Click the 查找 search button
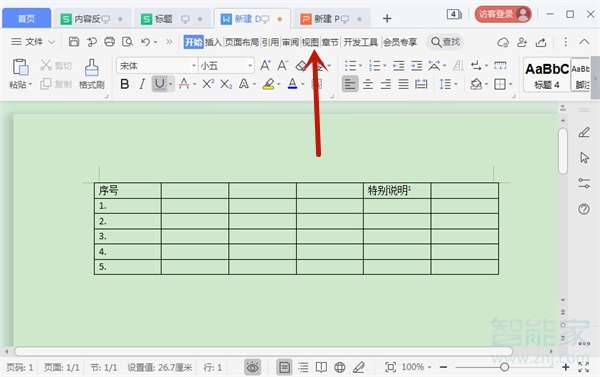Screen dimensions: 600x377 (x=445, y=42)
